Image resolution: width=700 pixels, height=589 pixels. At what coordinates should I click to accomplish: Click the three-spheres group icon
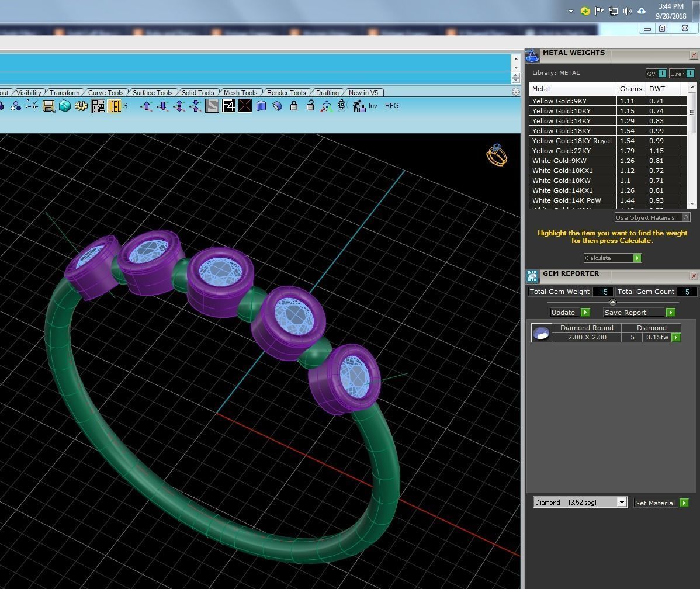click(16, 106)
